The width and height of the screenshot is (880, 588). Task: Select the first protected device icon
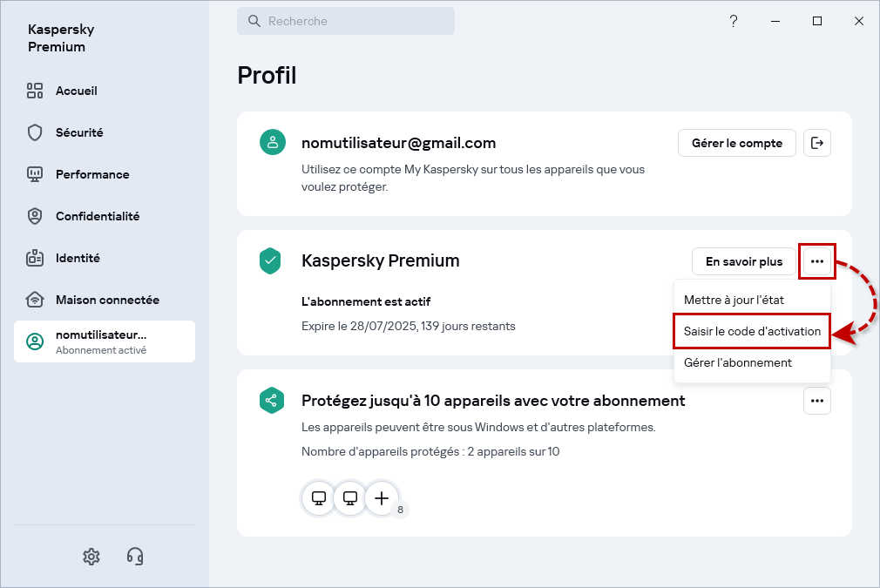(x=319, y=498)
